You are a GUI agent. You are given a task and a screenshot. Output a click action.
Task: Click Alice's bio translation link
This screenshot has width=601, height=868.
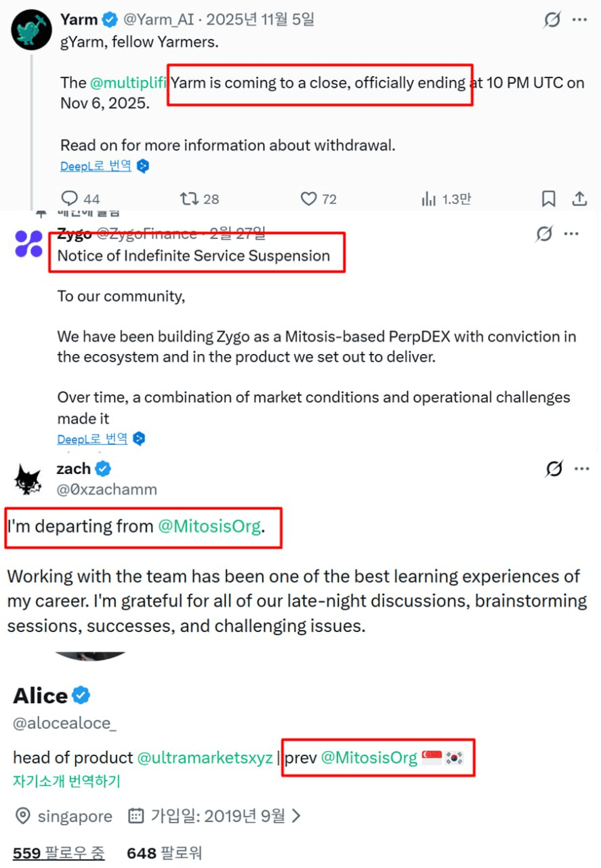[66, 781]
